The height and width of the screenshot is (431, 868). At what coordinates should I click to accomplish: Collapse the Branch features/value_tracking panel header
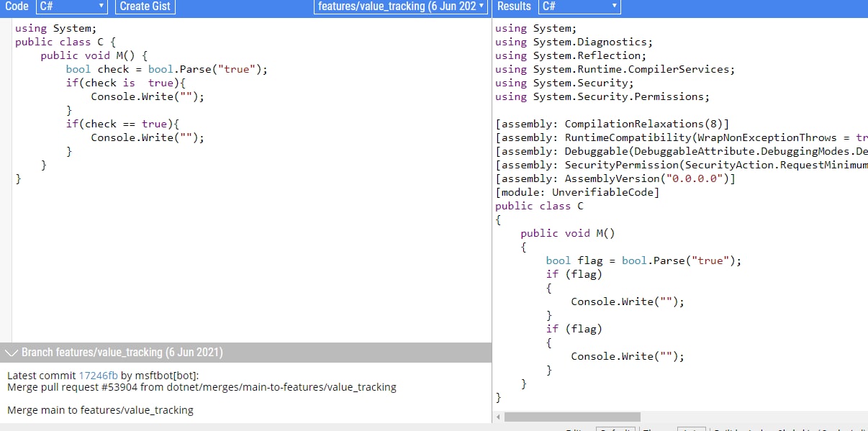coord(245,353)
